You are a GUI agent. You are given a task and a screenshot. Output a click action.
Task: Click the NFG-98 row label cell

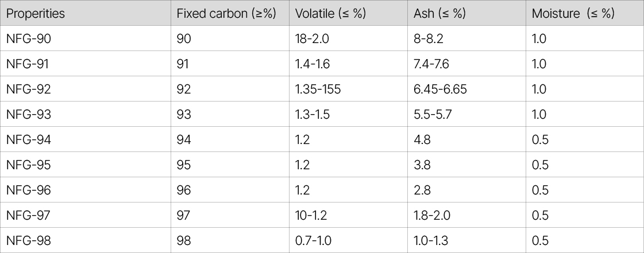[28, 241]
